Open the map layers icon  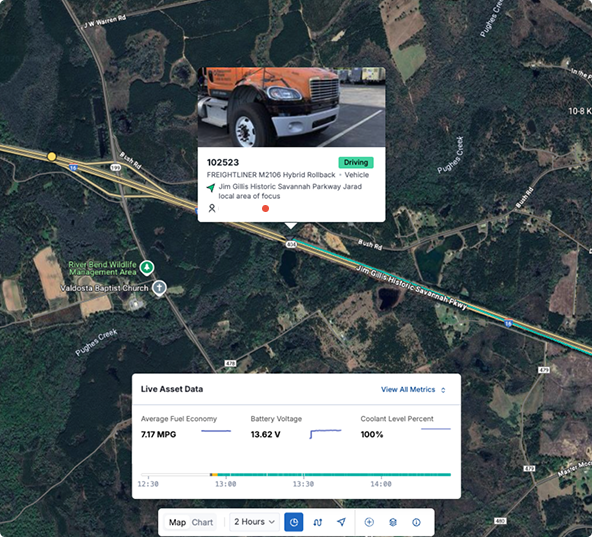tap(393, 522)
